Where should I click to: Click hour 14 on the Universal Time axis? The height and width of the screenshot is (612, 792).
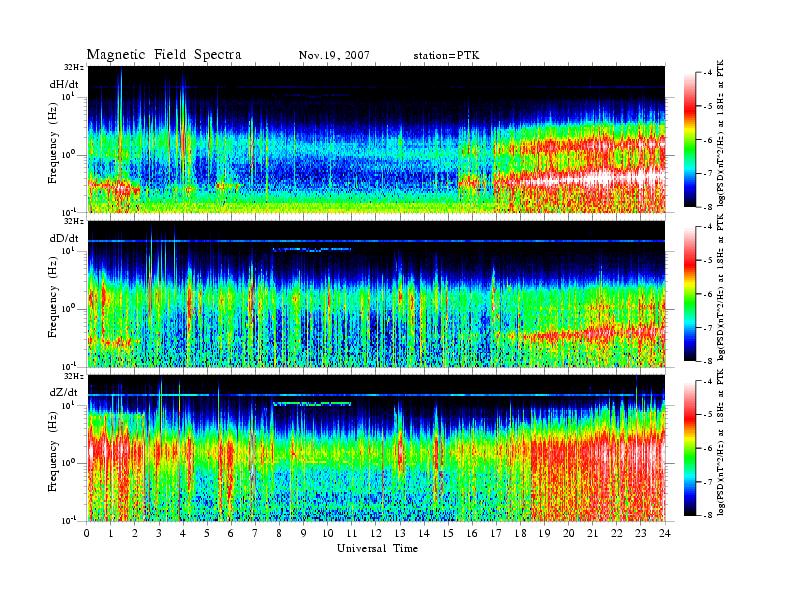point(424,534)
